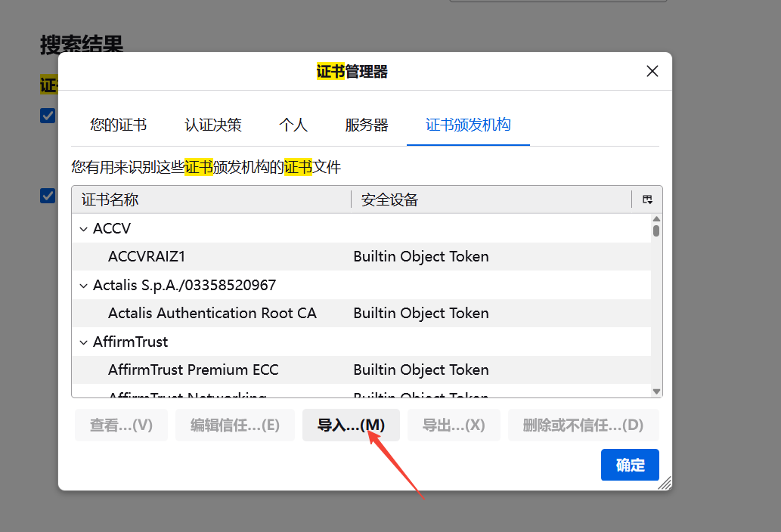781x532 pixels.
Task: Click the list scrollbar down arrow
Action: pyautogui.click(x=656, y=391)
